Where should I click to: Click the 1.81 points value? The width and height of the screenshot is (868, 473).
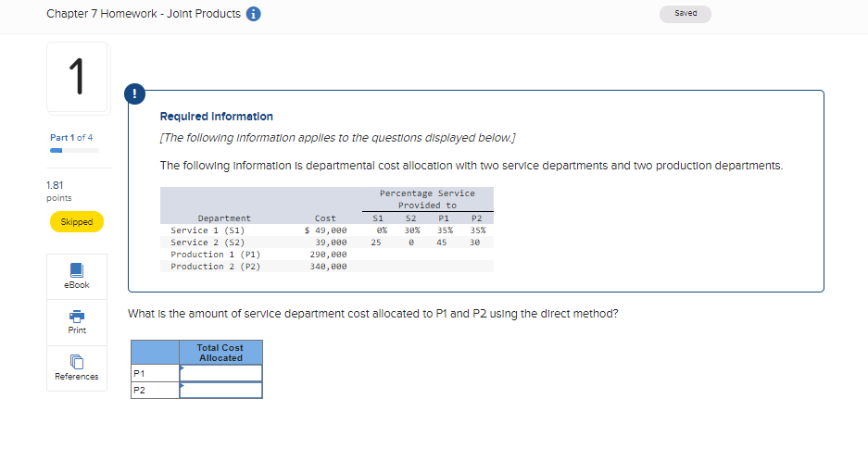tap(55, 185)
